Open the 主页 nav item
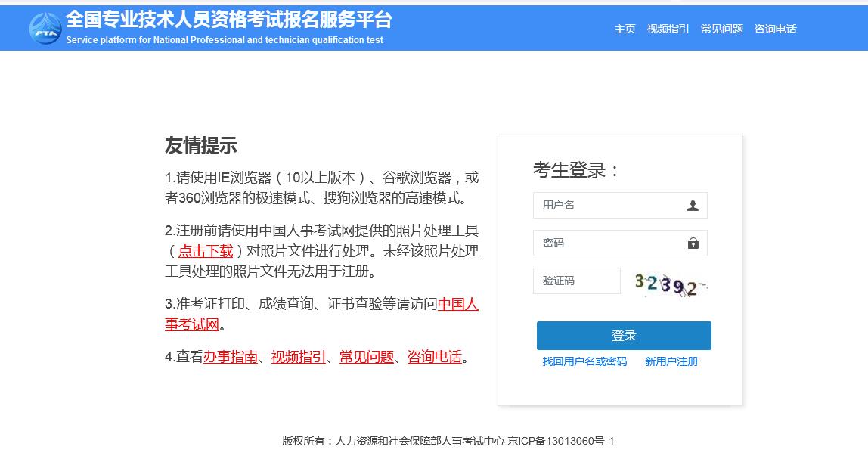This screenshot has width=868, height=459. tap(625, 29)
